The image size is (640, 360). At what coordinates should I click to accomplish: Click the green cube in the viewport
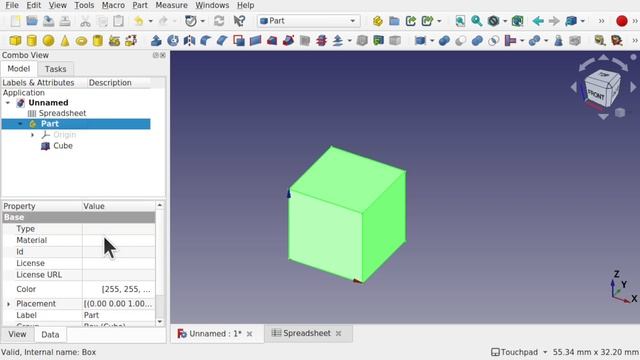pyautogui.click(x=347, y=214)
